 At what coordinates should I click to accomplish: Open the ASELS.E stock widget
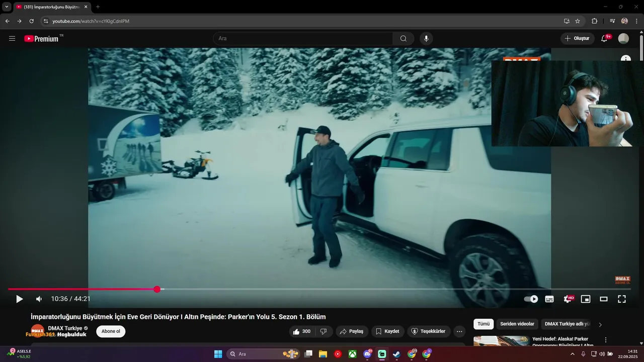click(20, 354)
